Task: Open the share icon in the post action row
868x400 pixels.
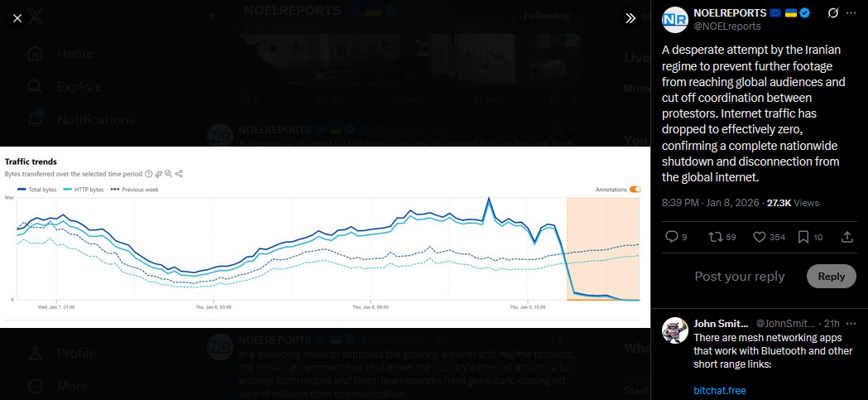Action: (x=847, y=237)
